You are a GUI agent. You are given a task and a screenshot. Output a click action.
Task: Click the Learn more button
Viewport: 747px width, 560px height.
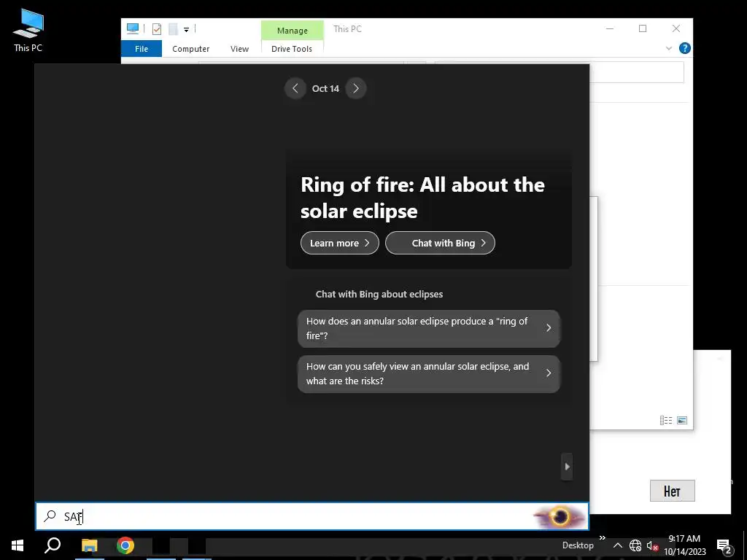click(x=340, y=243)
